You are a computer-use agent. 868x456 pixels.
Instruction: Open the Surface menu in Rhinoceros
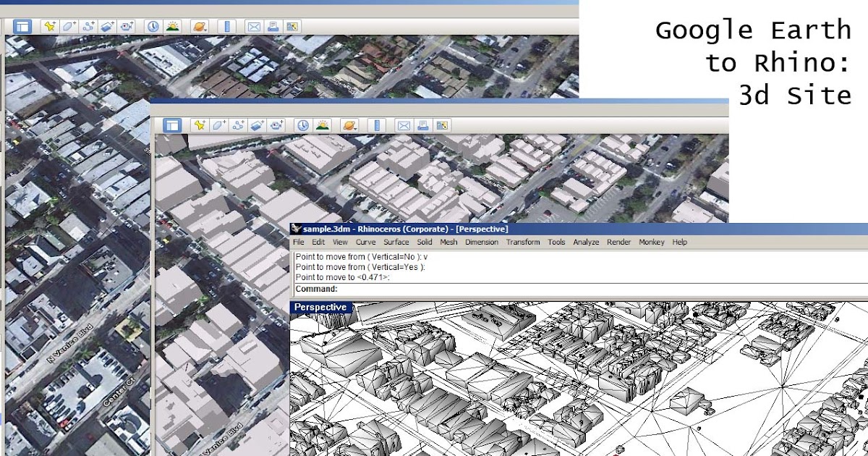pyautogui.click(x=396, y=242)
